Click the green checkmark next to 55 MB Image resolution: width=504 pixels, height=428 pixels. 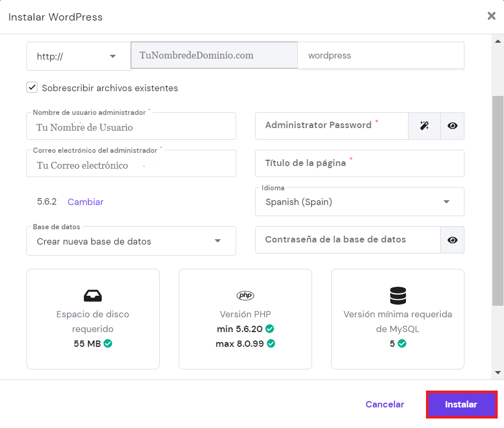[106, 344]
